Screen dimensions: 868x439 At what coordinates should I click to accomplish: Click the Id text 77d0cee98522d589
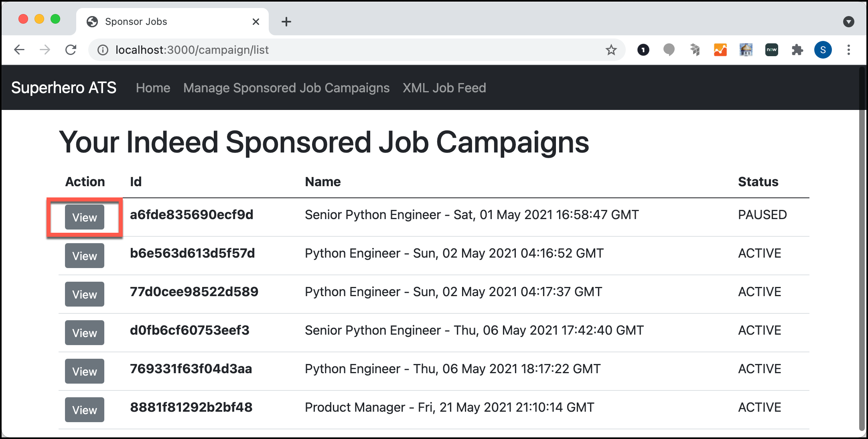point(194,292)
